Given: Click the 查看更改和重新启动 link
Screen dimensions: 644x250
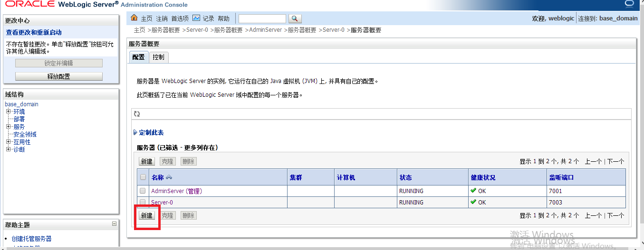Looking at the screenshot, I should (x=34, y=32).
